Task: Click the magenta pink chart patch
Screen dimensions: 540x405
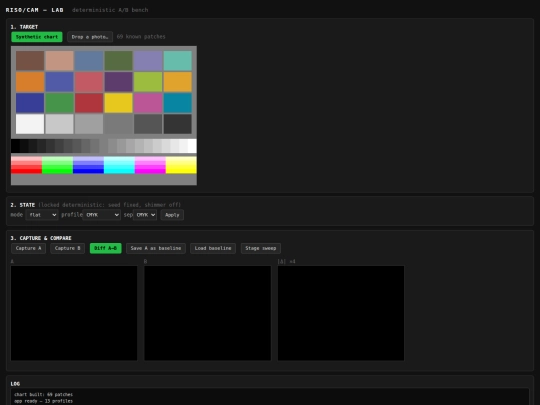Action: pyautogui.click(x=148, y=103)
